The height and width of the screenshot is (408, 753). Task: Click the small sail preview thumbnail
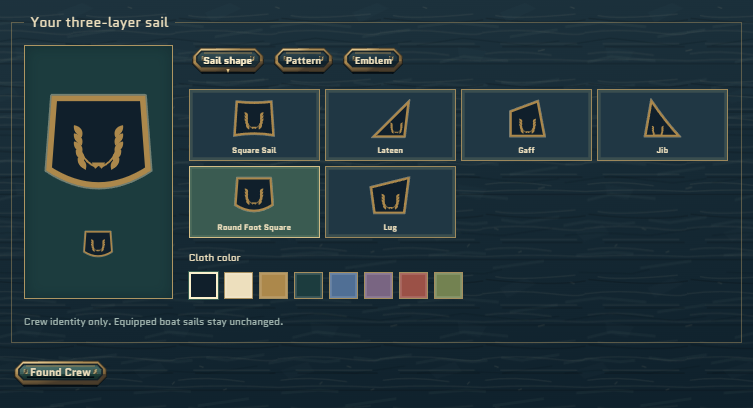98,243
